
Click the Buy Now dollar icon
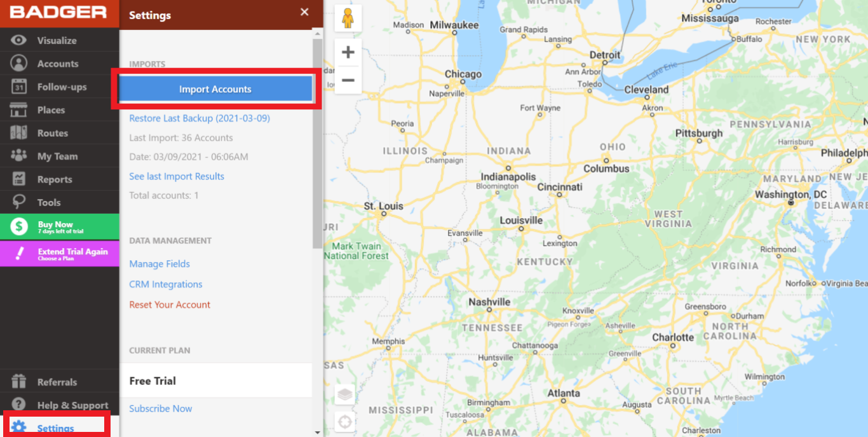[x=19, y=226]
